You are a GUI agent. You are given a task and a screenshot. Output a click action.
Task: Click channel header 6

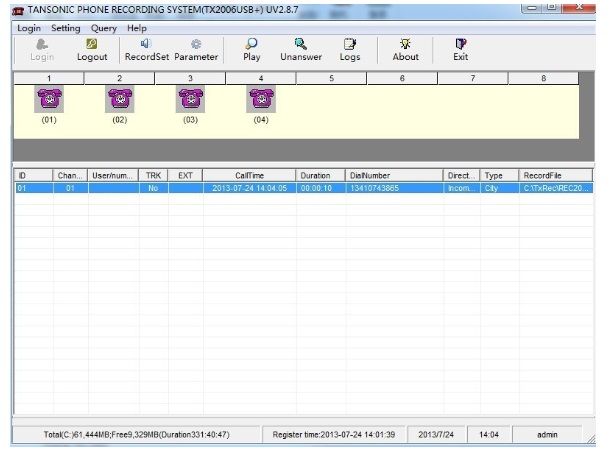coord(402,78)
